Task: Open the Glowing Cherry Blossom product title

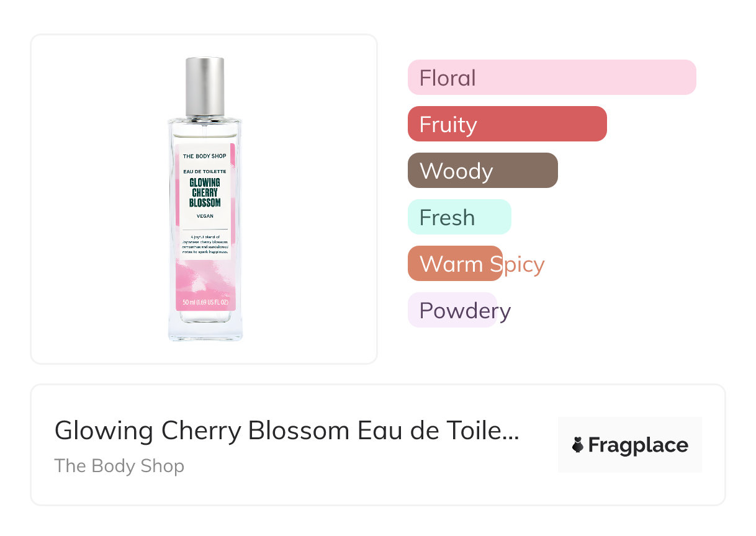Action: tap(286, 431)
